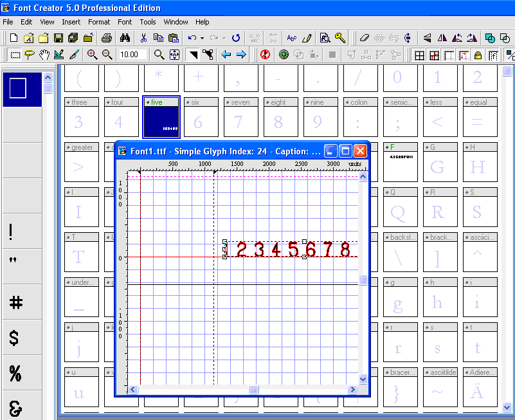515x420 pixels.
Task: Print the font
Action: [107, 38]
